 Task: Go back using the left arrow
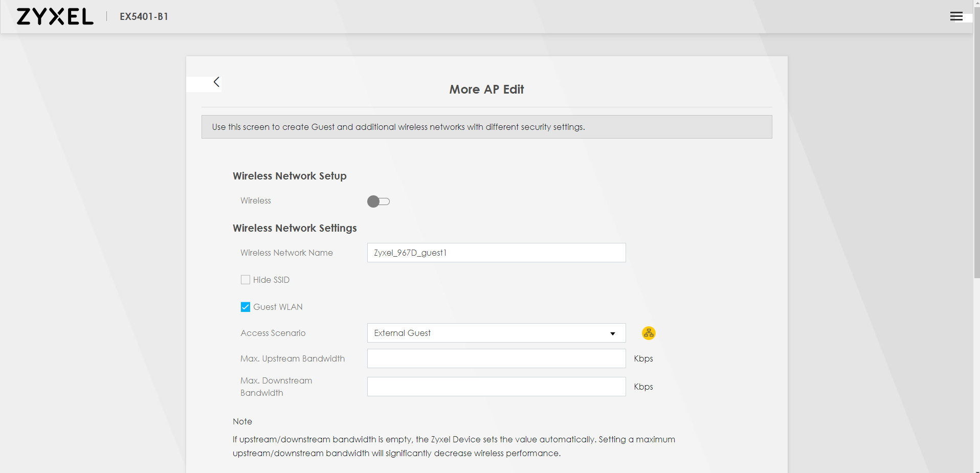pyautogui.click(x=216, y=82)
